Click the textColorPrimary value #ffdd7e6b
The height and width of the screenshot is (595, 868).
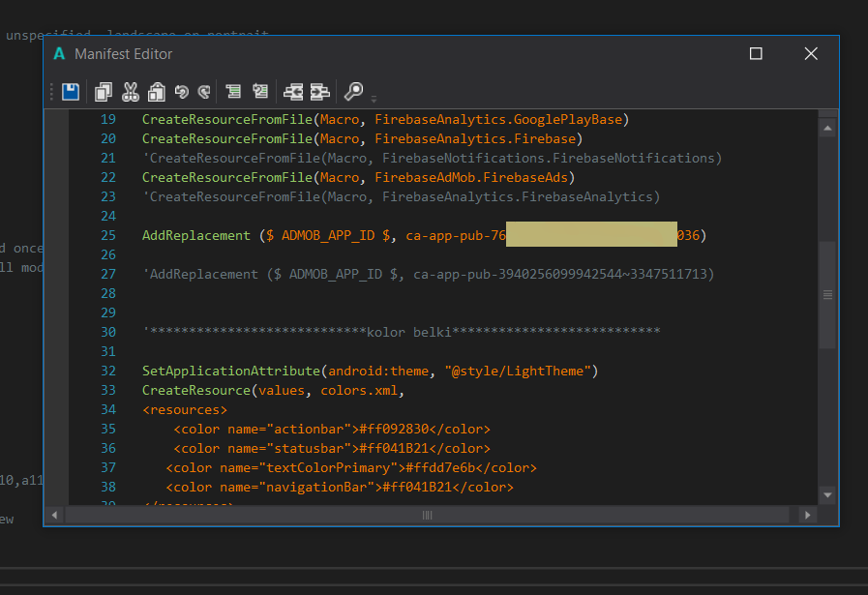coord(440,468)
